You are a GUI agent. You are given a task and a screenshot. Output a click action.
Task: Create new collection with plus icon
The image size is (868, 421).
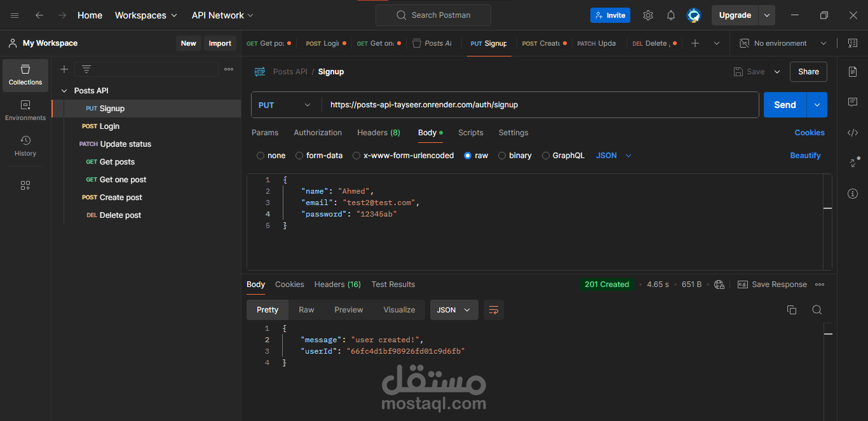pos(64,69)
